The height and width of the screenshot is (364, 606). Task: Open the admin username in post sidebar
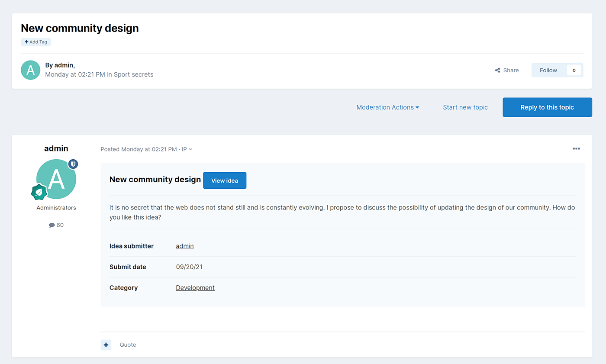[x=56, y=148]
